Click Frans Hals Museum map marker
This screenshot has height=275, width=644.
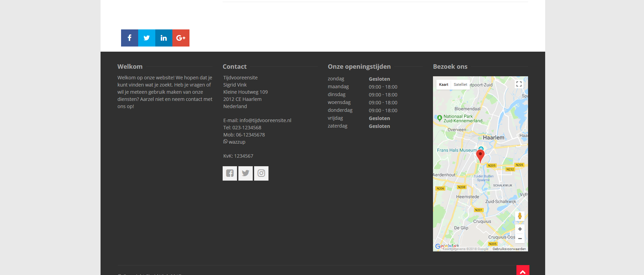pyautogui.click(x=481, y=148)
